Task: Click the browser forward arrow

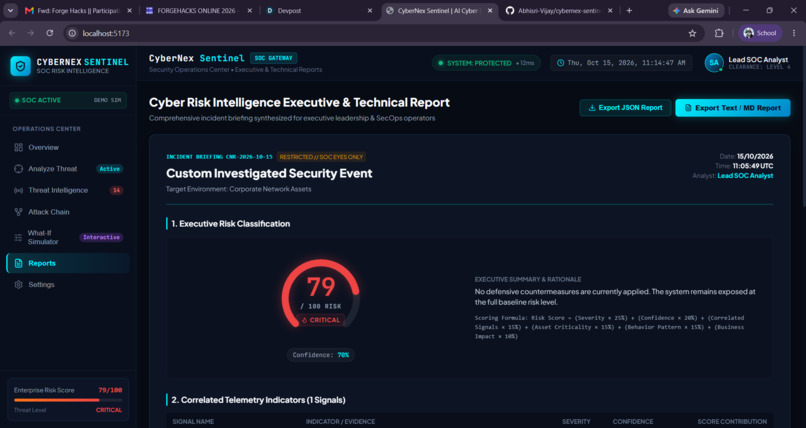Action: click(x=31, y=33)
